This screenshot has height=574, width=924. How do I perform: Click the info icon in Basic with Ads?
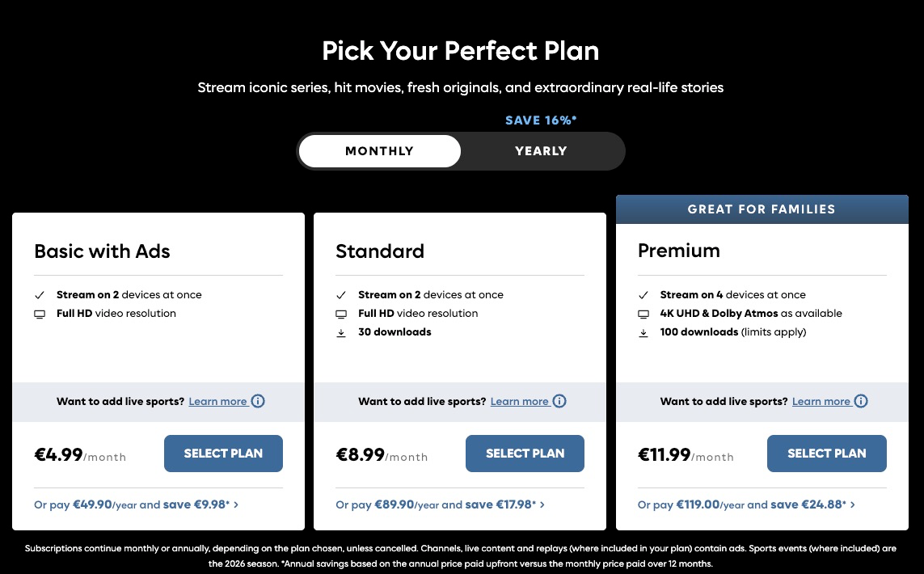(258, 401)
